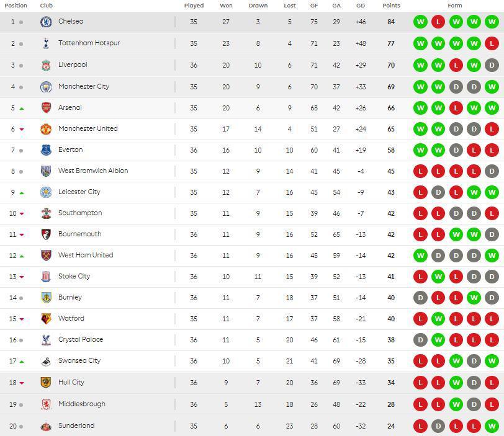Click the GD column header
The height and width of the screenshot is (436, 504).
(x=361, y=6)
